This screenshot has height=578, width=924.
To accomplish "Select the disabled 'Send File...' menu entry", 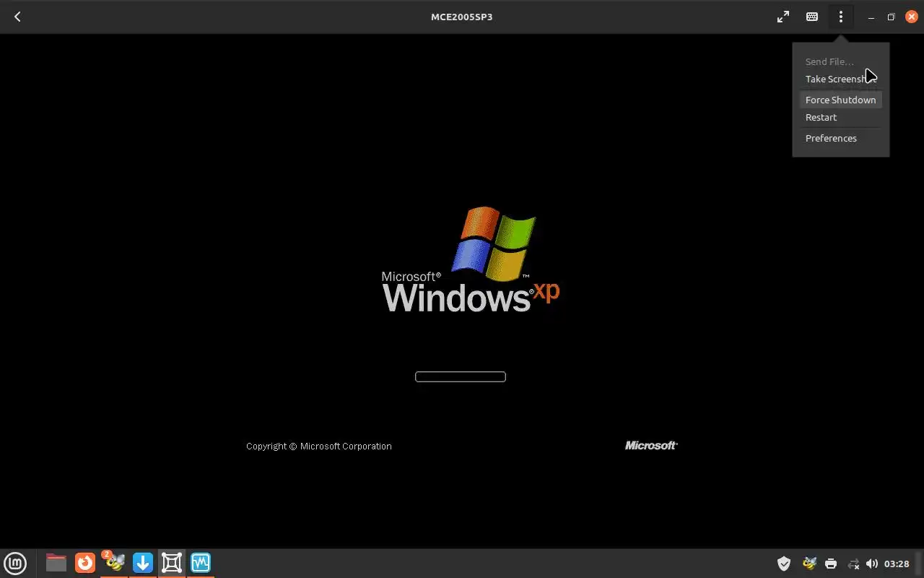I will pos(829,61).
